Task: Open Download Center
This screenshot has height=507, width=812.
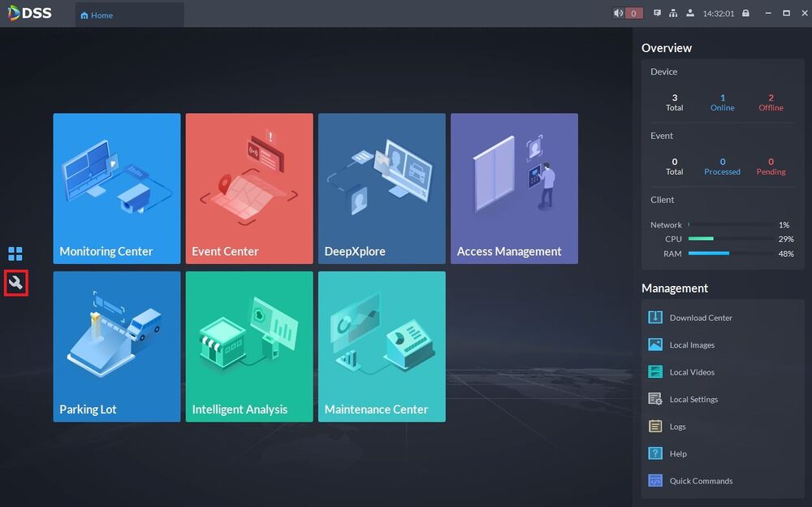Action: (690, 317)
